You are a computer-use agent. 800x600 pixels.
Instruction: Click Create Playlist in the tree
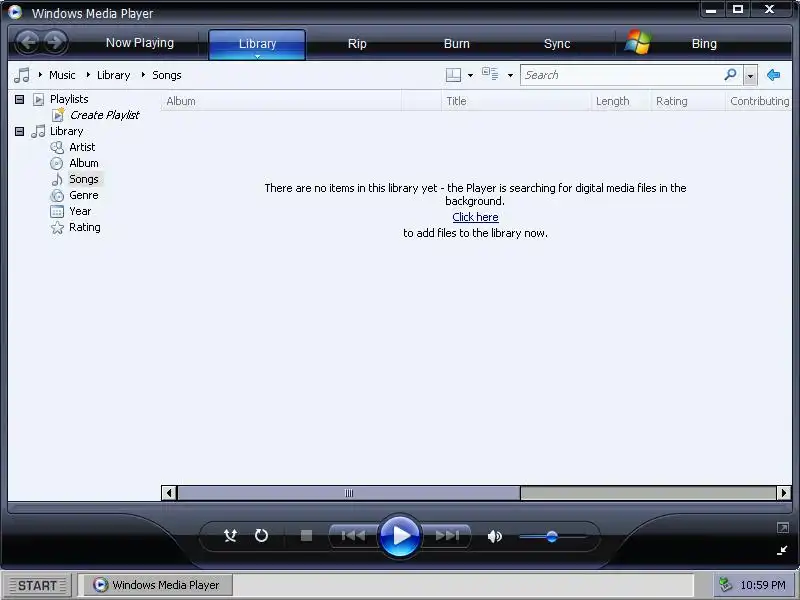point(105,115)
